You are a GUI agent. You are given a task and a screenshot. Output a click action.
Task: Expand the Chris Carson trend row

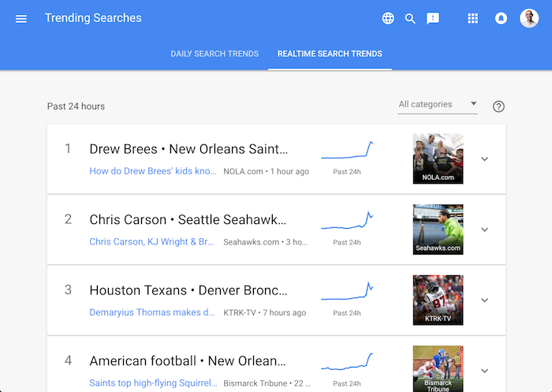click(x=485, y=230)
